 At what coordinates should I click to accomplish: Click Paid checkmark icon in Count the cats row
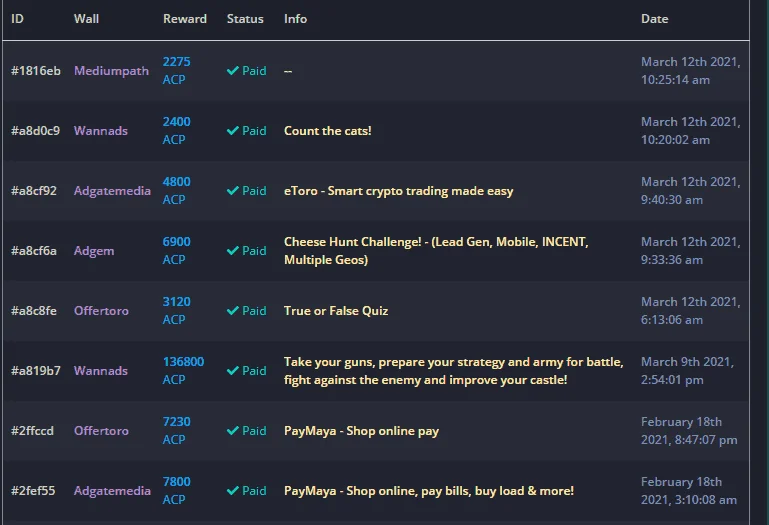pos(232,131)
